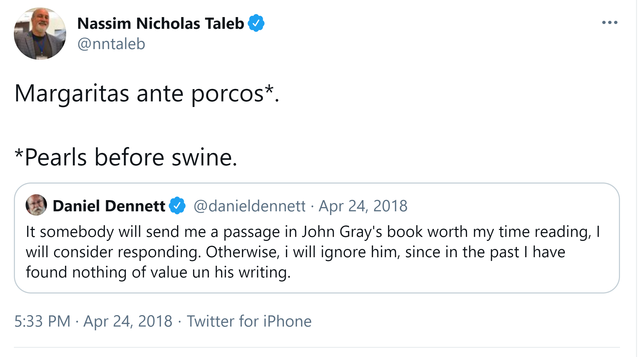Click the 5:33 PM time in the footer

(x=42, y=321)
